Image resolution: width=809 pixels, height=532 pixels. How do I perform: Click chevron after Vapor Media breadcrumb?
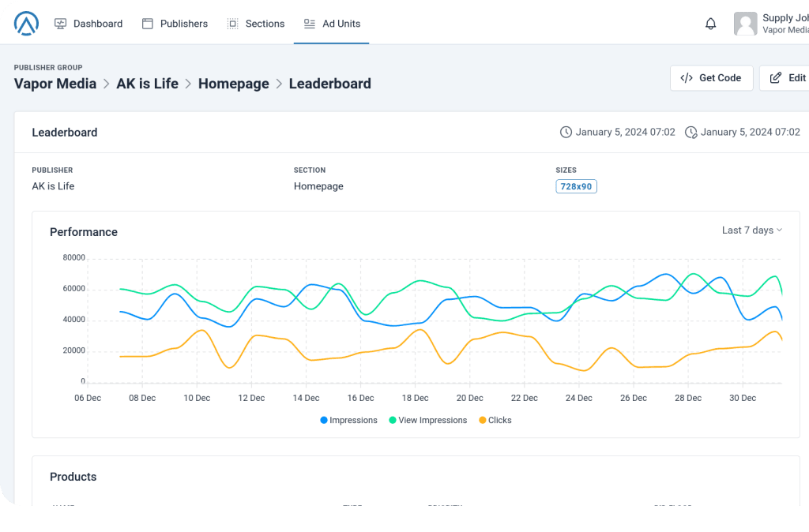(x=107, y=84)
